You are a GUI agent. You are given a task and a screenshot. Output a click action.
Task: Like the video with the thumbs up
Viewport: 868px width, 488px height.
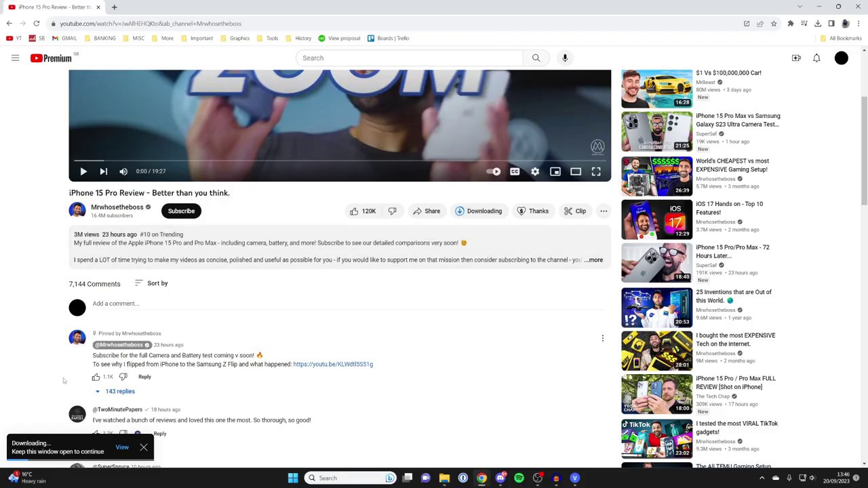pyautogui.click(x=353, y=211)
